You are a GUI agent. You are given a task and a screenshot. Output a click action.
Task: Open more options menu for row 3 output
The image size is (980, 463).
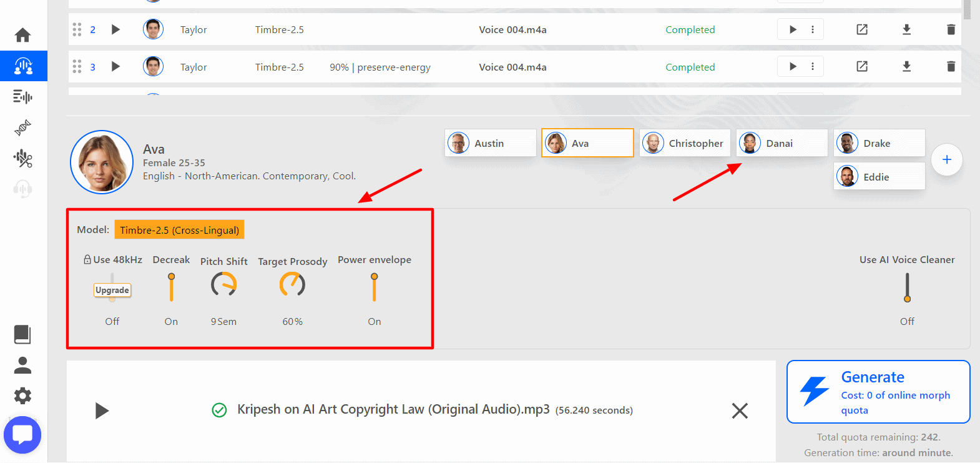tap(812, 66)
